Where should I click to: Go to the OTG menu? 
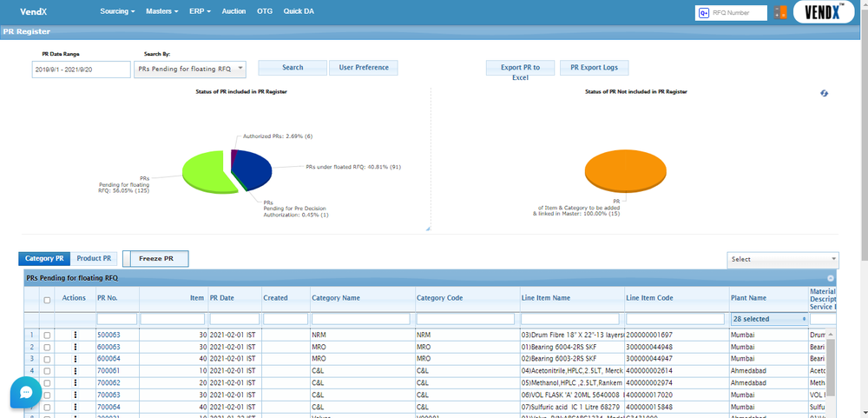(x=265, y=11)
